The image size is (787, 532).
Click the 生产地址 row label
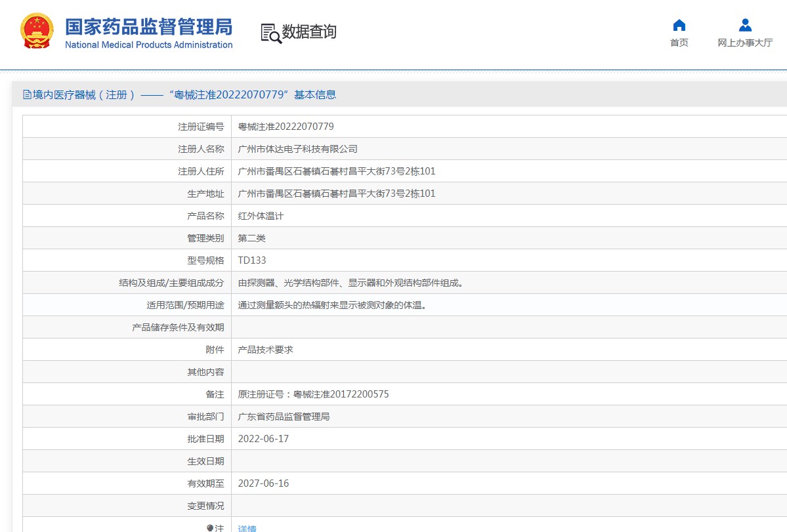(205, 194)
